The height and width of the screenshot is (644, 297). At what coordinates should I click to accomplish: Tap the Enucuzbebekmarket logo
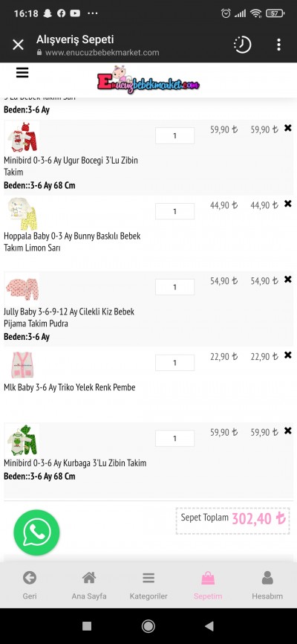pyautogui.click(x=148, y=80)
